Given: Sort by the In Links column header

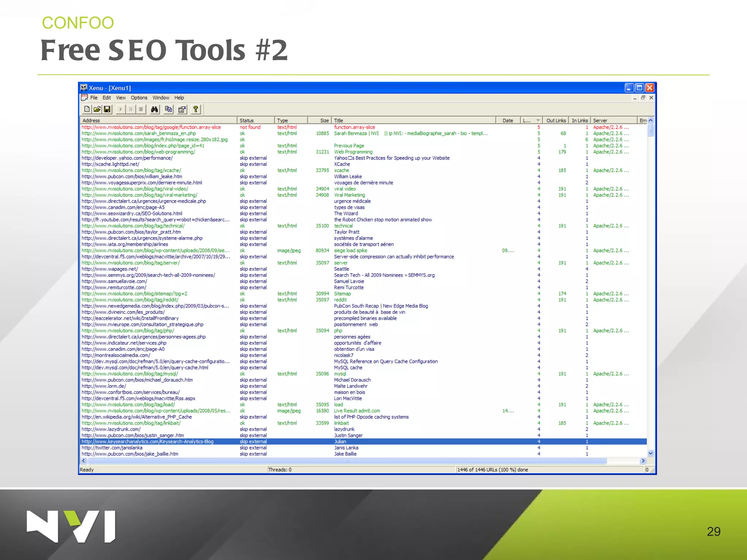Looking at the screenshot, I should 580,120.
